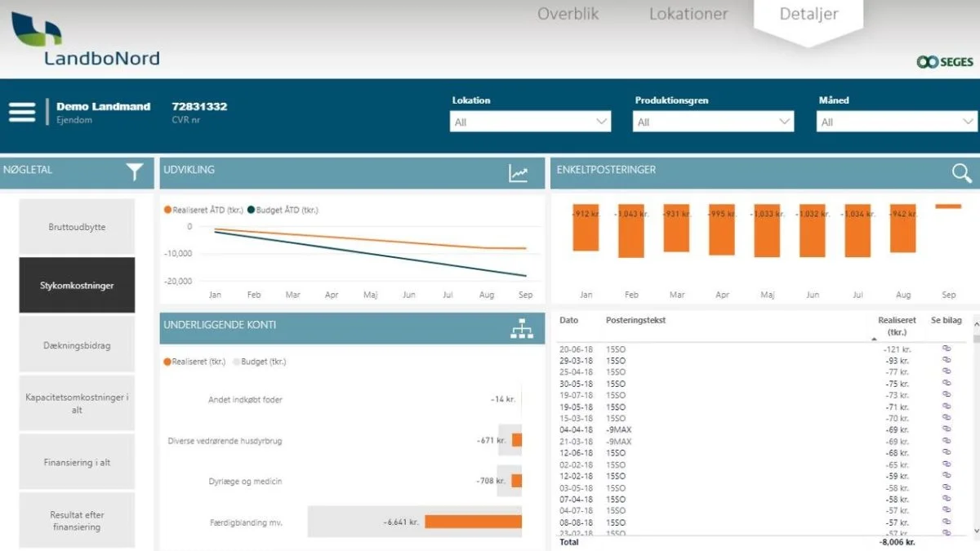This screenshot has height=551, width=980.
Task: Open bilag link for 20-06-18 entry
Action: 947,349
